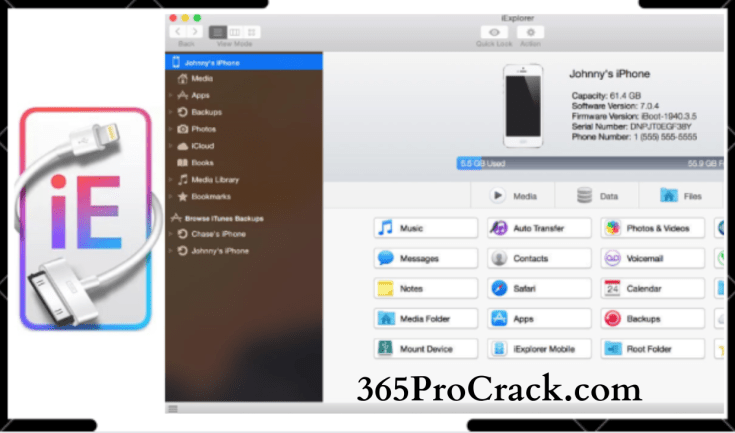Click Browse iTunes Backups heading
Screen dimensions: 735x433
click(224, 218)
